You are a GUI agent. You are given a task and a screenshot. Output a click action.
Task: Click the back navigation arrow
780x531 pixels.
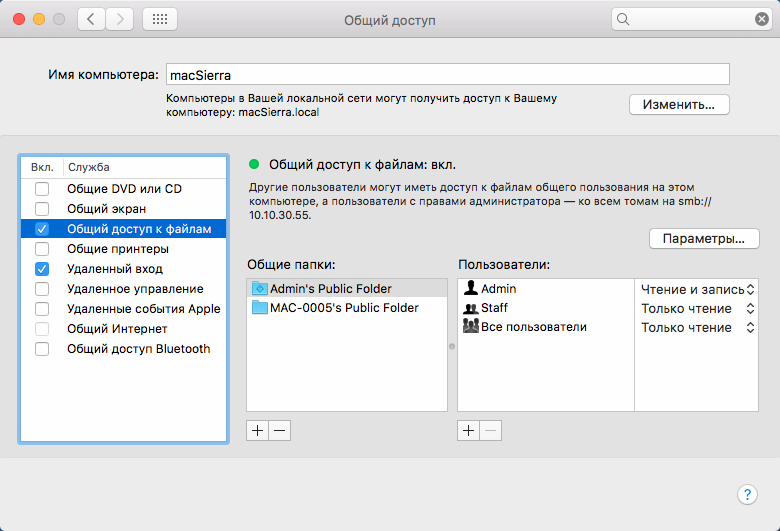pyautogui.click(x=92, y=19)
